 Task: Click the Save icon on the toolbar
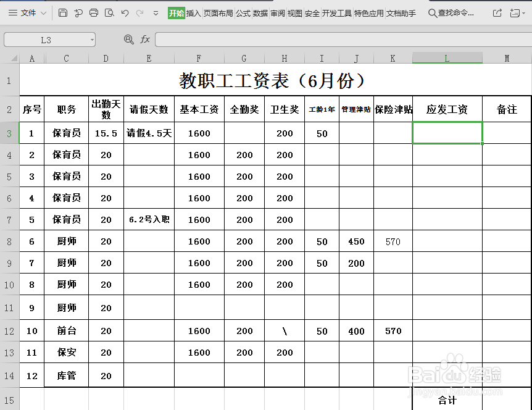pyautogui.click(x=63, y=13)
